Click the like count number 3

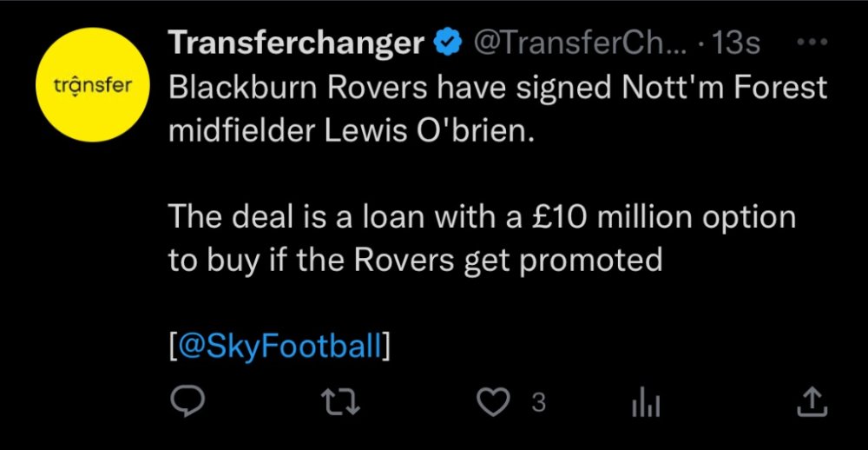(x=538, y=402)
